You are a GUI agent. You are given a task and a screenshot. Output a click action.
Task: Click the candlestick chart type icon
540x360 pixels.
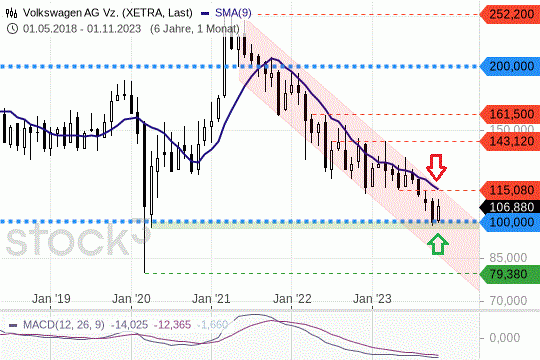click(x=12, y=13)
